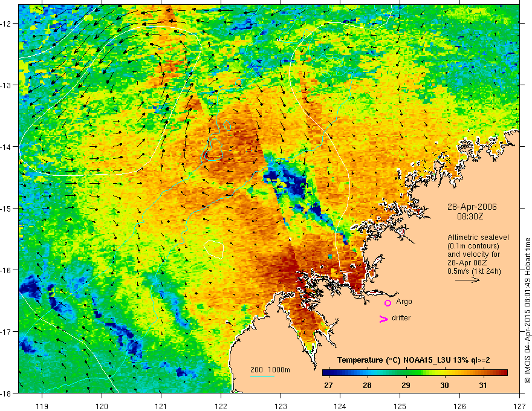Click the colorbar value 28

(367, 386)
